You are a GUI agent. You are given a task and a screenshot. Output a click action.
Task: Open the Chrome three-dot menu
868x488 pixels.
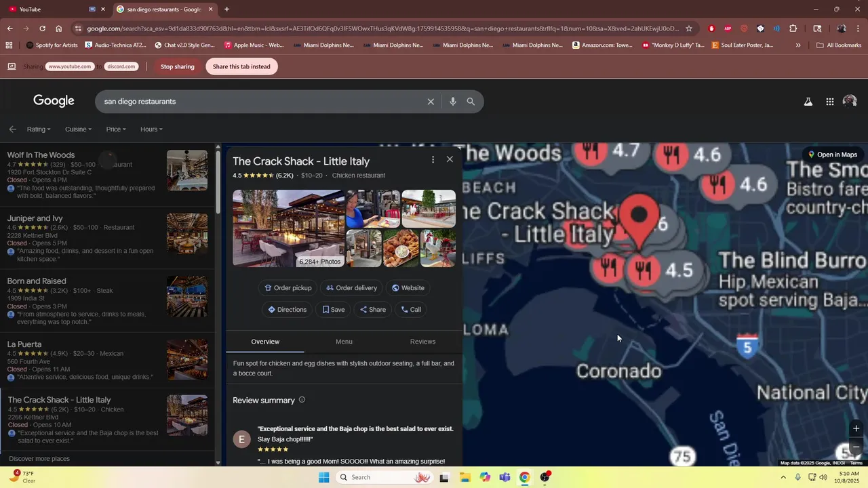tap(859, 28)
